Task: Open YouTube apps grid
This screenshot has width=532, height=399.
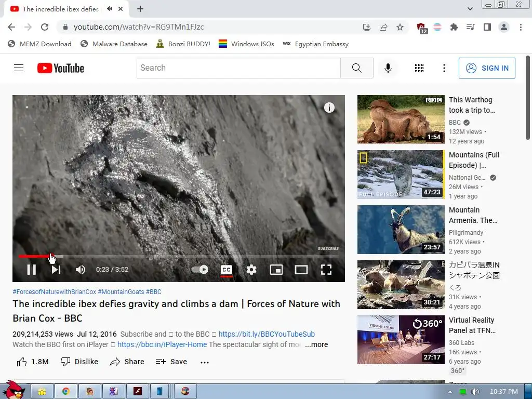Action: pyautogui.click(x=419, y=68)
